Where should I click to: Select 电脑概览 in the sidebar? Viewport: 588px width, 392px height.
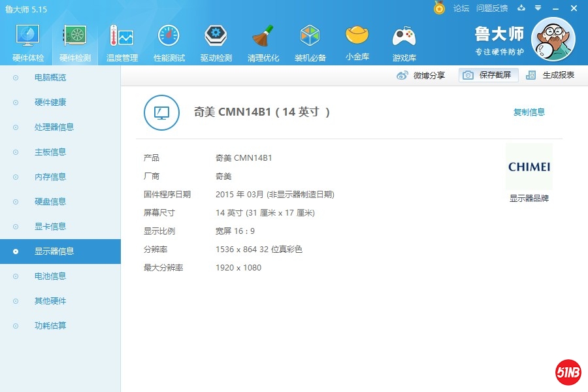[50, 78]
